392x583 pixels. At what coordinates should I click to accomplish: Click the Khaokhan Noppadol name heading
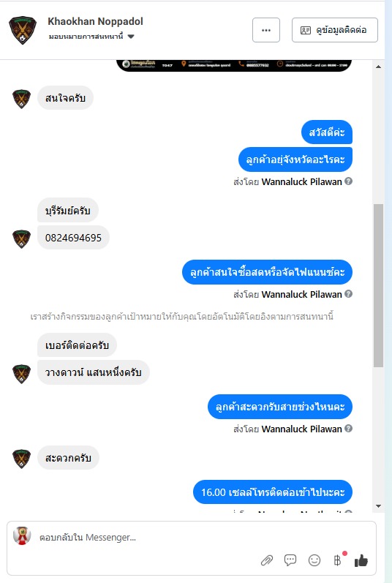point(95,21)
